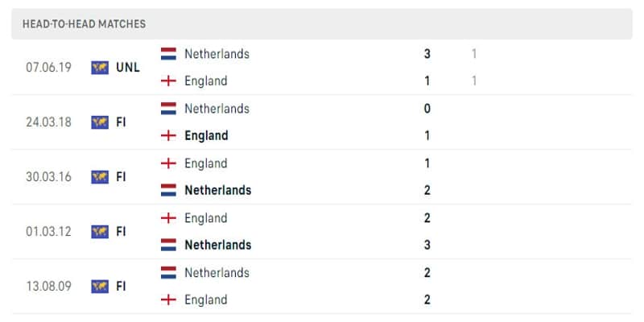The width and height of the screenshot is (644, 322).
Task: Open bold England team name in 24.03.18 match
Action: pyautogui.click(x=206, y=135)
